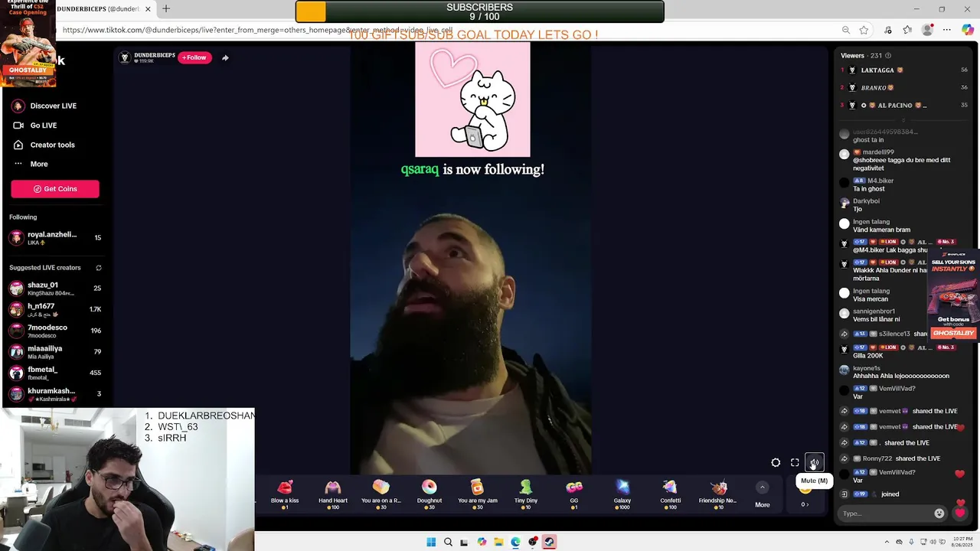Viewport: 980px width, 551px height.
Task: Expand the gift list with More
Action: pyautogui.click(x=763, y=495)
